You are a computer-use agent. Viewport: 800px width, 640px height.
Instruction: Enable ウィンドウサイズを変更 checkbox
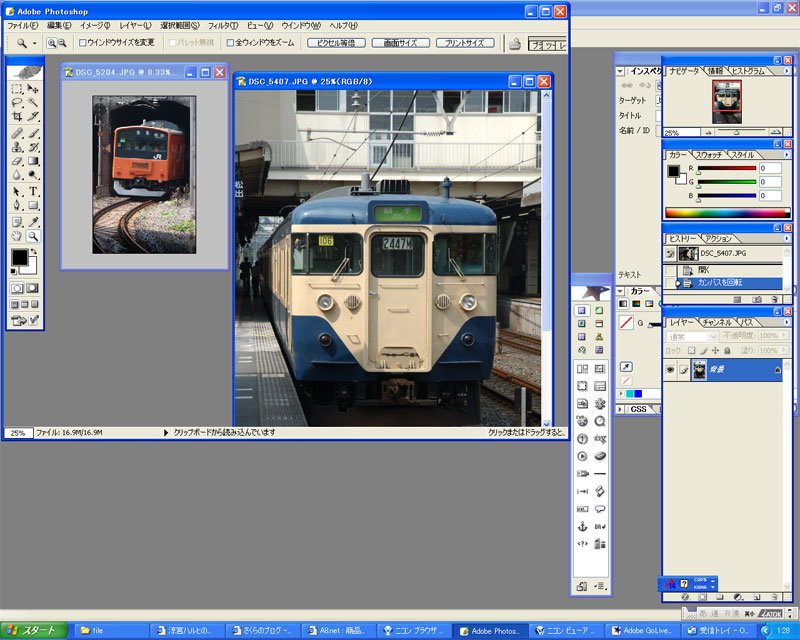click(x=83, y=43)
